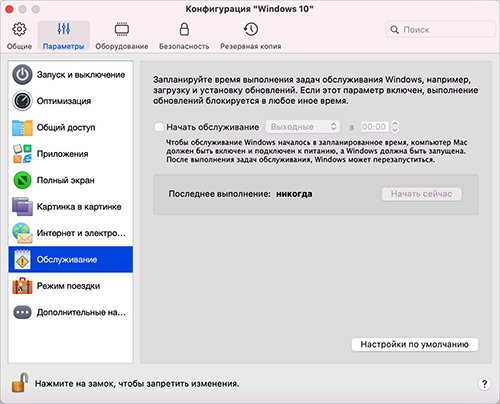Select Оптимизация in sidebar
The width and height of the screenshot is (500, 404).
click(71, 101)
